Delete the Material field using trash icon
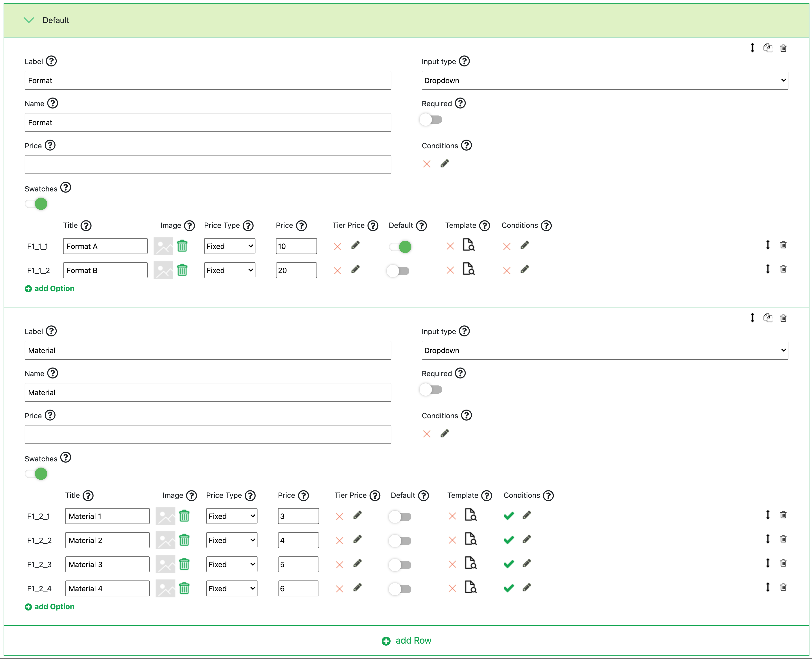The height and width of the screenshot is (659, 812). click(x=783, y=318)
